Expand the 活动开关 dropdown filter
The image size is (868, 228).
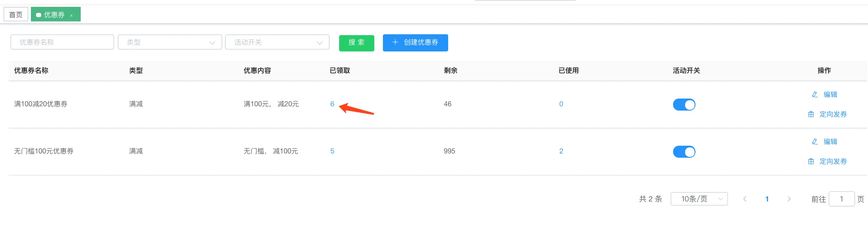(277, 42)
